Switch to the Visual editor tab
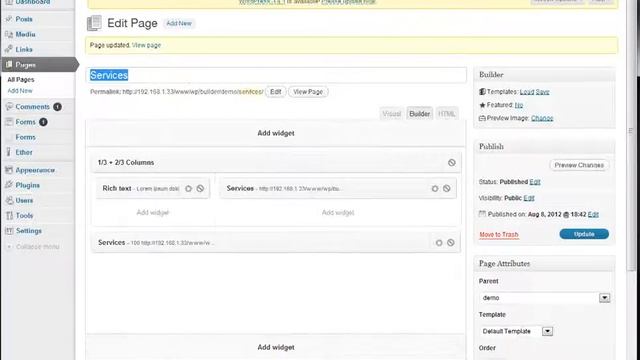This screenshot has width=640, height=360. point(391,114)
